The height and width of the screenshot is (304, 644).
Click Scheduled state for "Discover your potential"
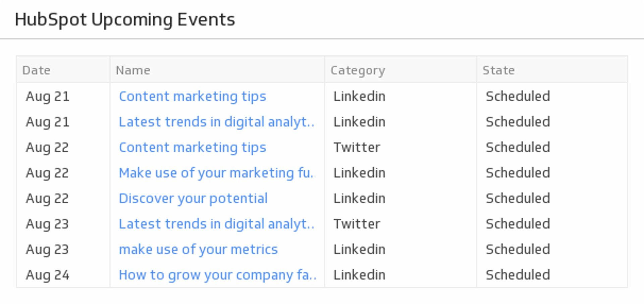[518, 199]
